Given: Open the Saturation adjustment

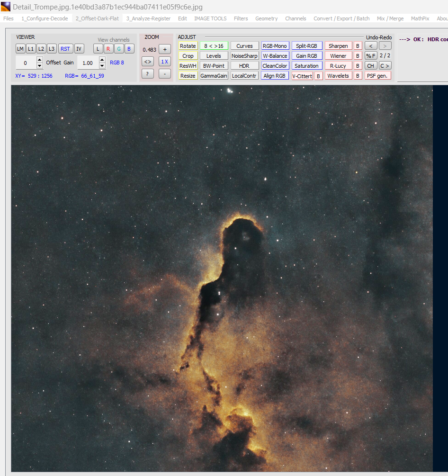Looking at the screenshot, I should 306,66.
